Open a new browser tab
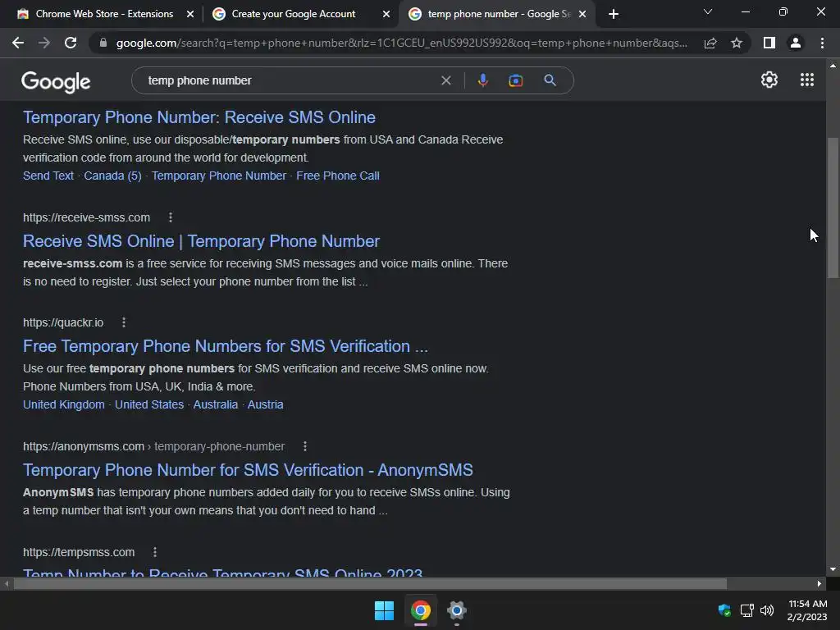 [614, 14]
